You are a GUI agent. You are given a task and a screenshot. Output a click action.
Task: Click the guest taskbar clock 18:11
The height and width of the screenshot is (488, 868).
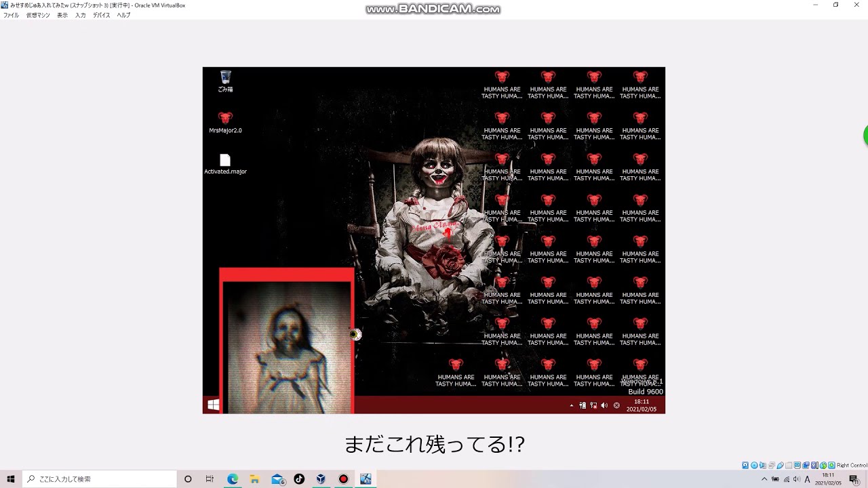pyautogui.click(x=641, y=405)
